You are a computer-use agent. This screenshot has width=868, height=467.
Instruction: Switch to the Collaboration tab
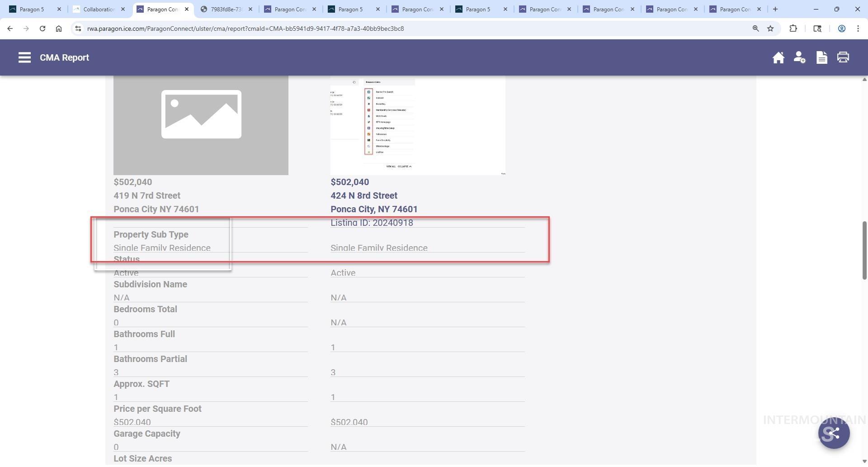[x=99, y=9]
